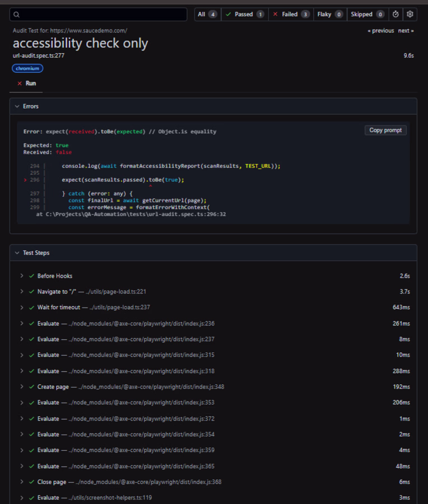Select the Failed count badge 3
This screenshot has height=504, width=428.
click(x=305, y=15)
